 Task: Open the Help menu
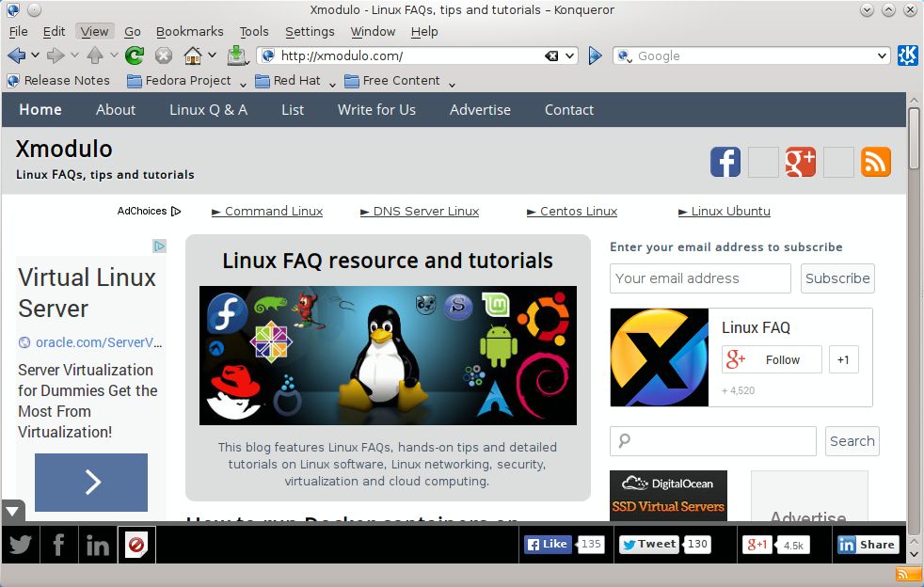(424, 31)
